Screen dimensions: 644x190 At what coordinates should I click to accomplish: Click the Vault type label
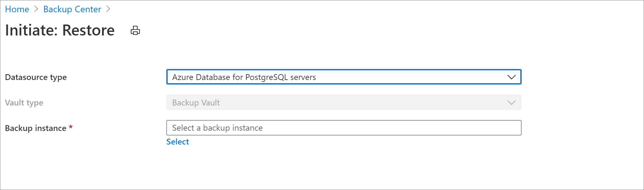click(x=24, y=103)
